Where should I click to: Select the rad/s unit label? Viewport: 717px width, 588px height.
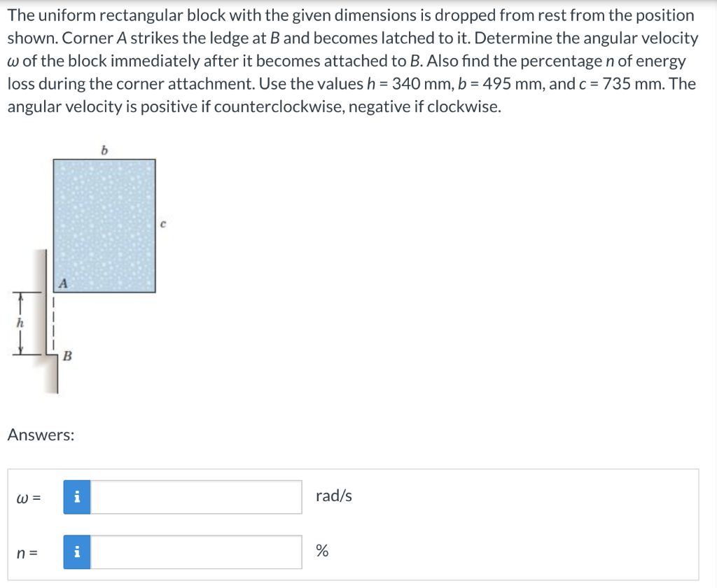[x=334, y=496]
